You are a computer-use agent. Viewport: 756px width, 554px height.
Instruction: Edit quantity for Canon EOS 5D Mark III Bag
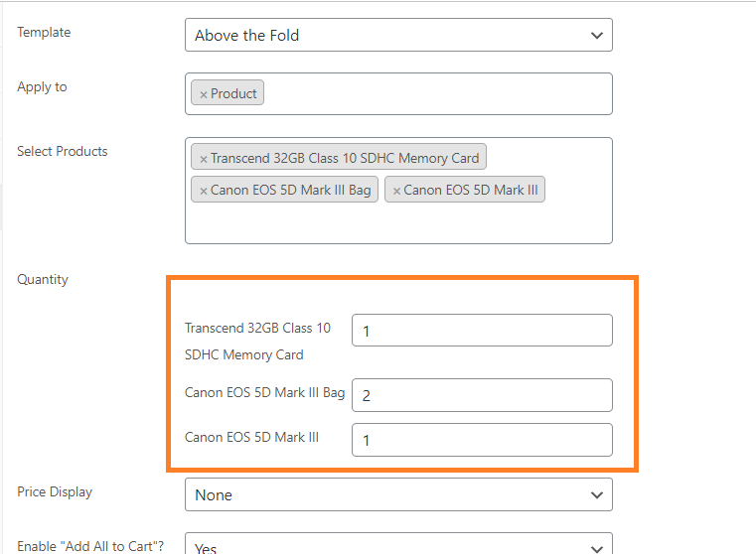482,395
